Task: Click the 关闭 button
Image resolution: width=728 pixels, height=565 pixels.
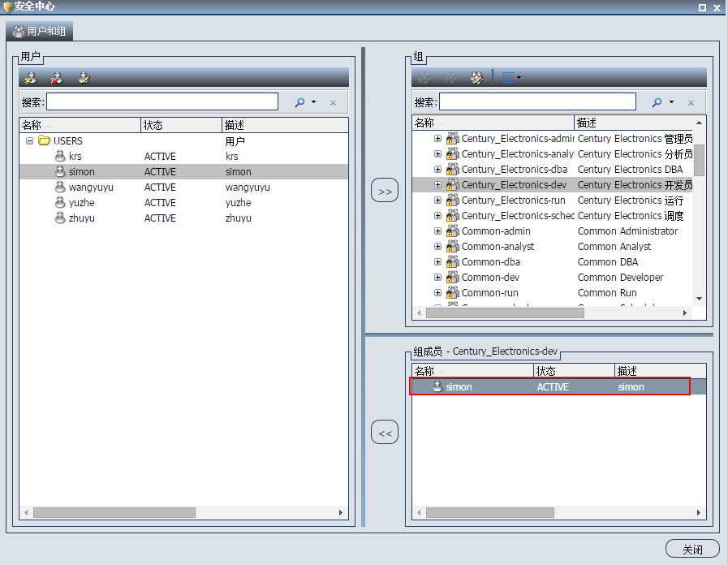Action: (x=692, y=550)
